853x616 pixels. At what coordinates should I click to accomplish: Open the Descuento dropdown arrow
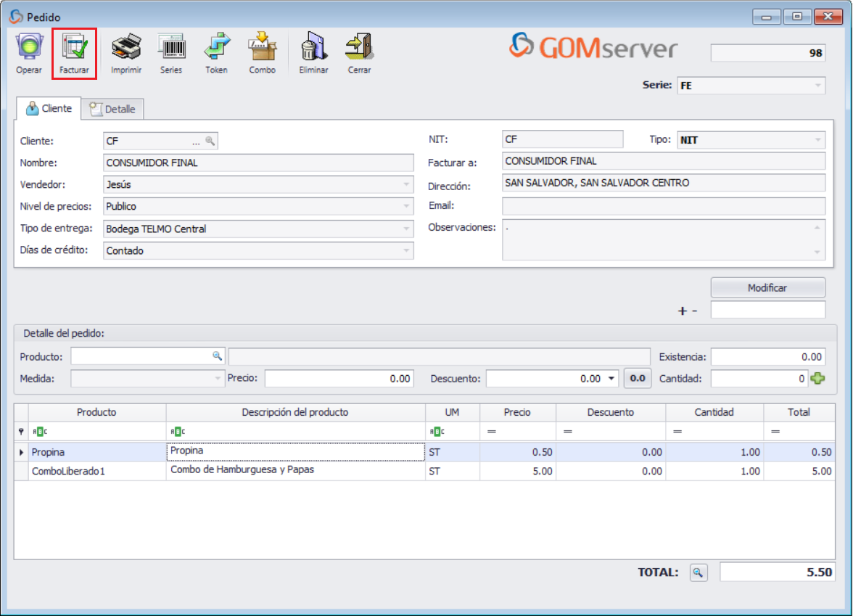point(611,378)
